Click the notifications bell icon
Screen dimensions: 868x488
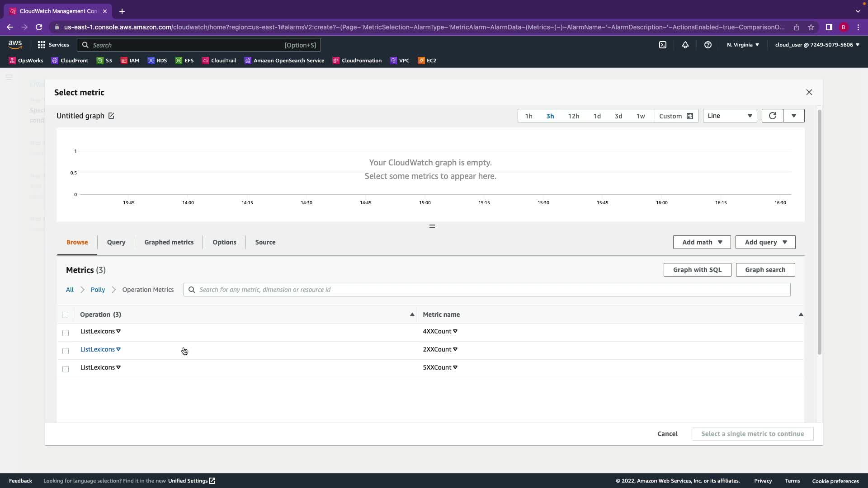click(685, 45)
